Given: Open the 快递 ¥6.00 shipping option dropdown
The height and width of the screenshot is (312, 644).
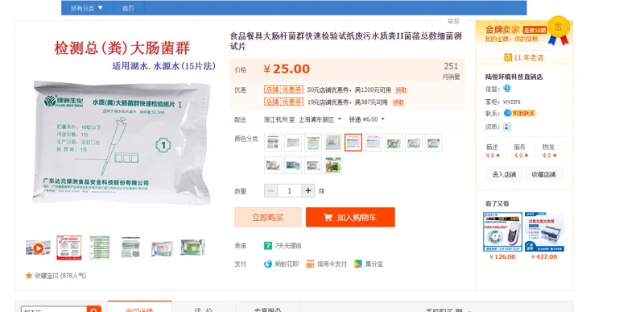Looking at the screenshot, I should click(367, 119).
